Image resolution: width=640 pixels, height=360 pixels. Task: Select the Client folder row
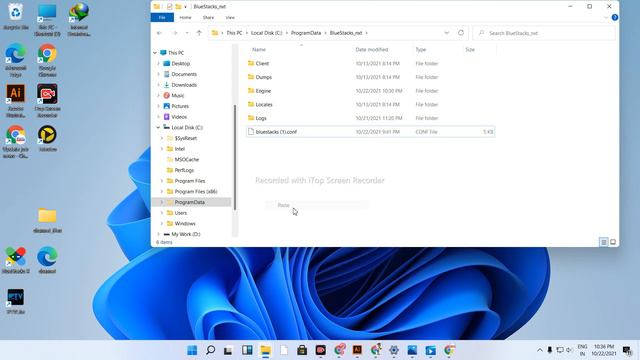click(371, 63)
